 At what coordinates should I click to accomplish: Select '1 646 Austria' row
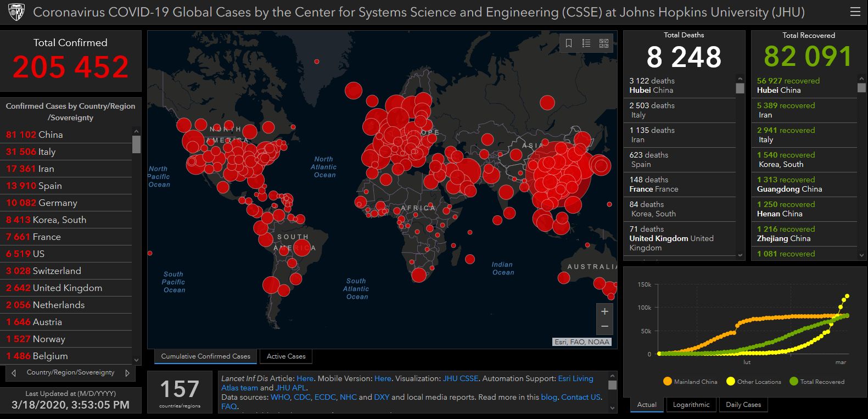point(66,322)
